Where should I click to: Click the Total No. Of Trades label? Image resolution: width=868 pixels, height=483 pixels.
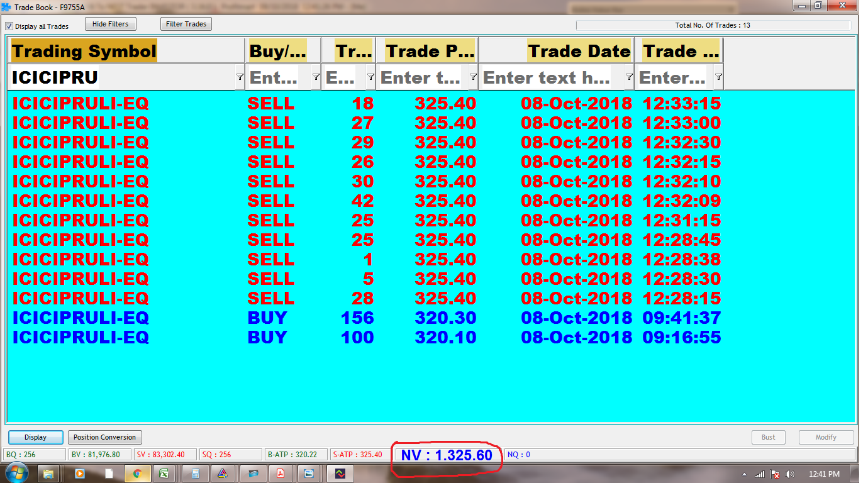point(713,26)
